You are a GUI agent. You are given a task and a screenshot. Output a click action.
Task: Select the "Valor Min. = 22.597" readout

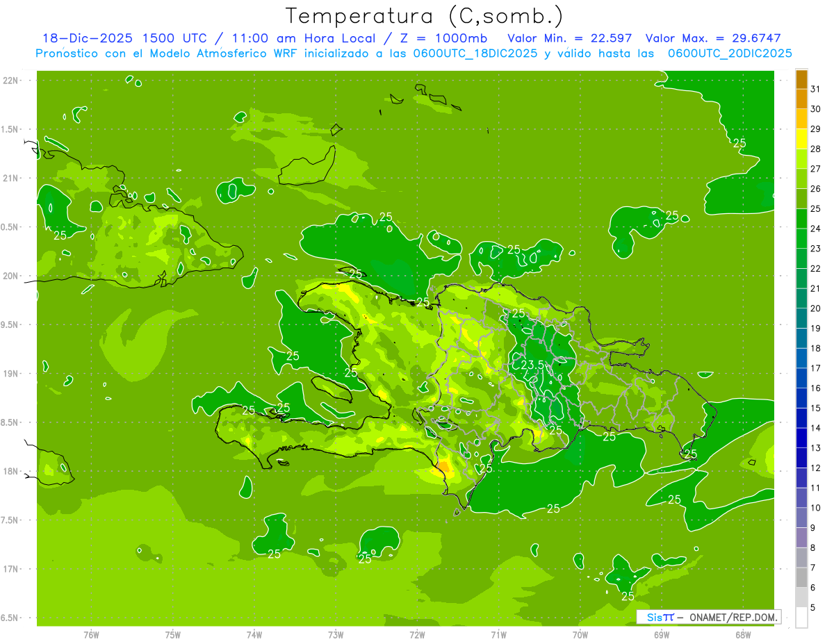click(x=570, y=38)
